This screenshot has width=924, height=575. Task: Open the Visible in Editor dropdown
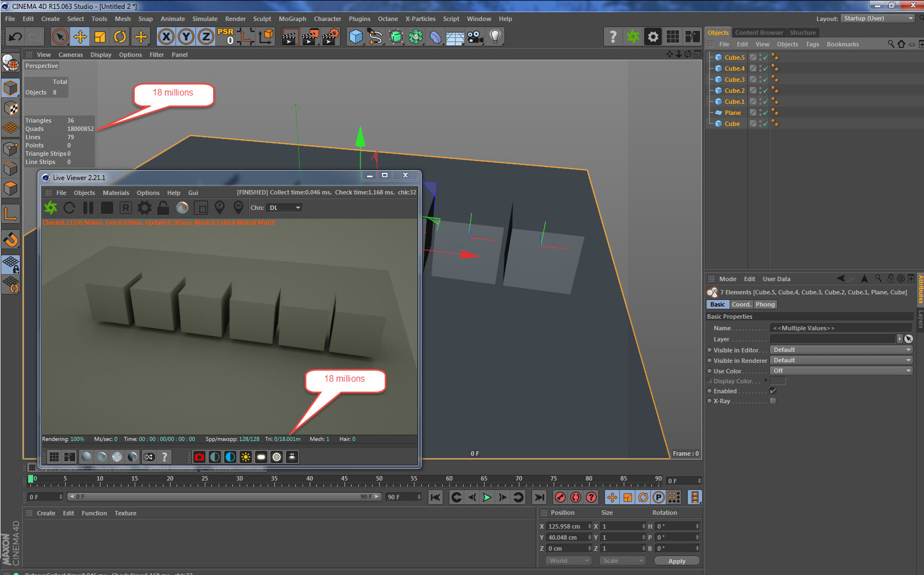tap(841, 350)
